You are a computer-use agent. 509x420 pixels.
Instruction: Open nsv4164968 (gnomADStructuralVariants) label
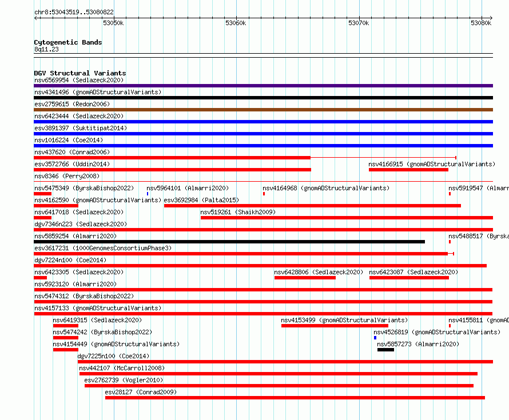(326, 188)
